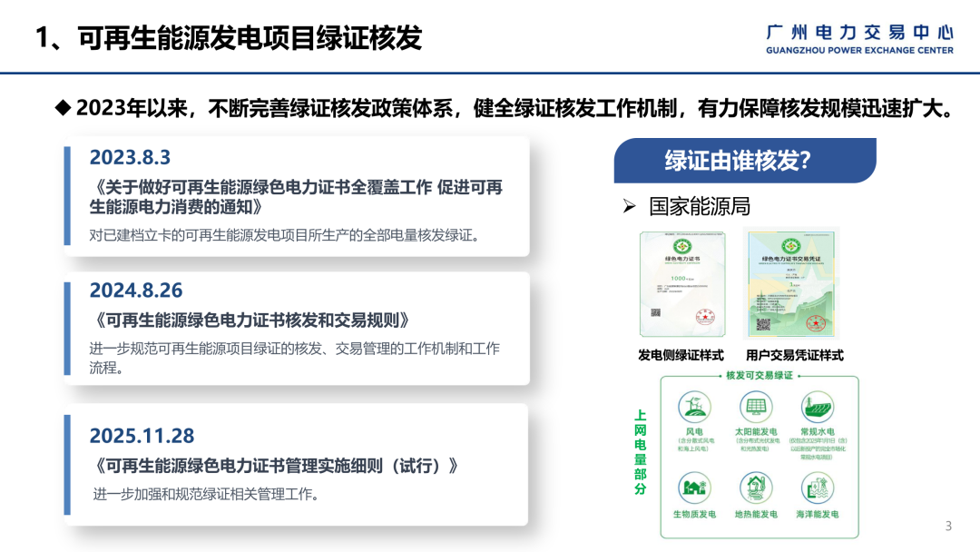Viewport: 980px width, 552px height.
Task: Click the 绿证由谁核发? blue banner
Action: point(745,161)
